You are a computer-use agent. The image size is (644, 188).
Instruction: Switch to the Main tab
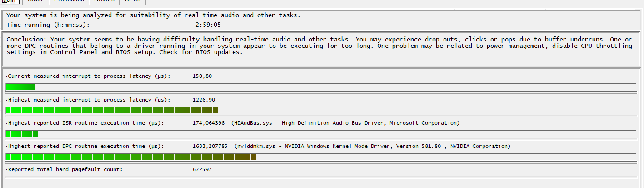point(9,1)
